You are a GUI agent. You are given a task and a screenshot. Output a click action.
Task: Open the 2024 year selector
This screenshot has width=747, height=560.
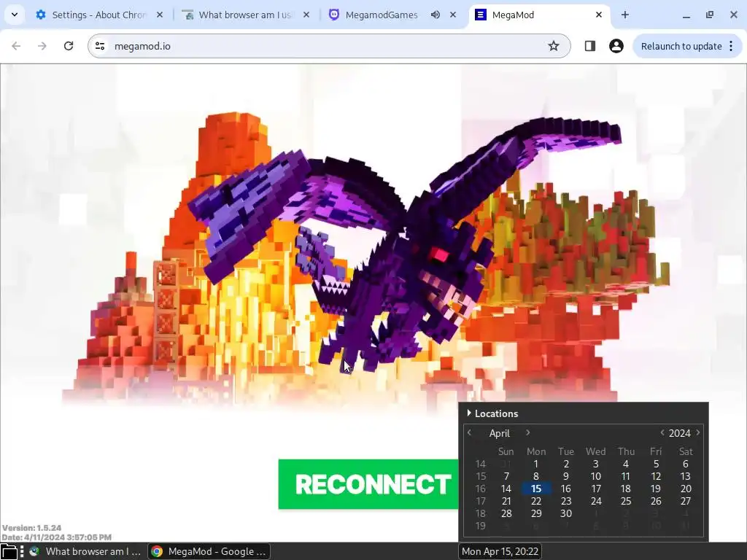point(679,433)
